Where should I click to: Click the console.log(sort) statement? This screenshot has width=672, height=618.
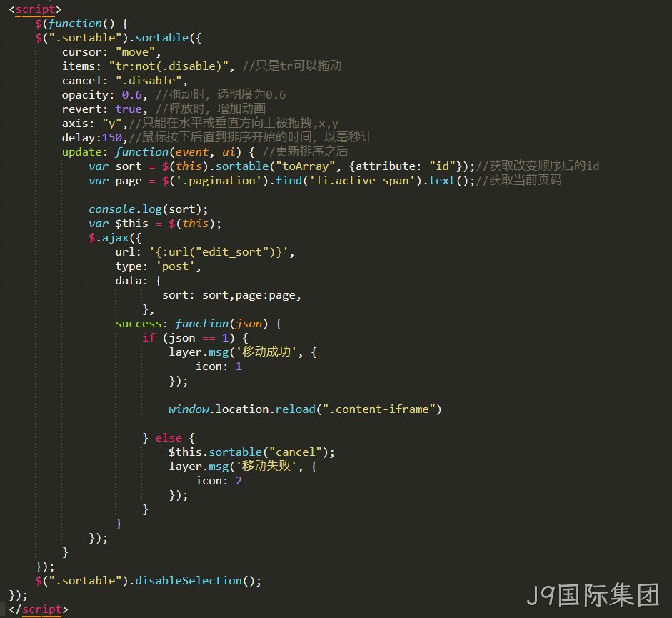point(149,209)
